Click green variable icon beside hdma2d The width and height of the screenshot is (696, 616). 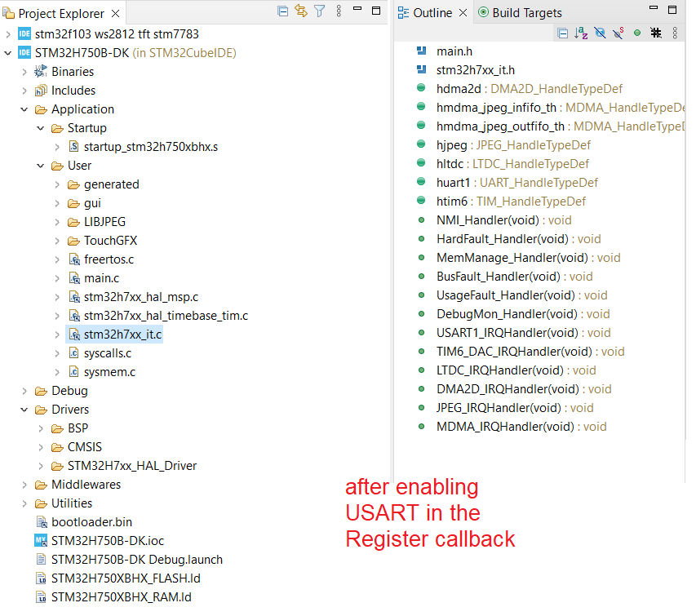click(421, 87)
